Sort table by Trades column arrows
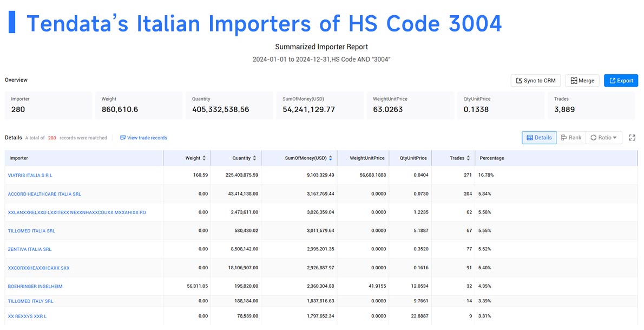The image size is (644, 330). pos(468,158)
